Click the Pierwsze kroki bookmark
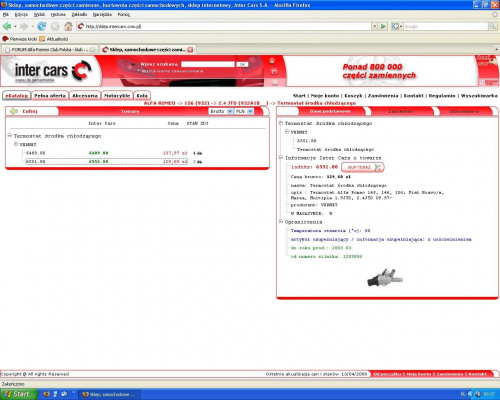Screen dimensions: 500x400 20,39
